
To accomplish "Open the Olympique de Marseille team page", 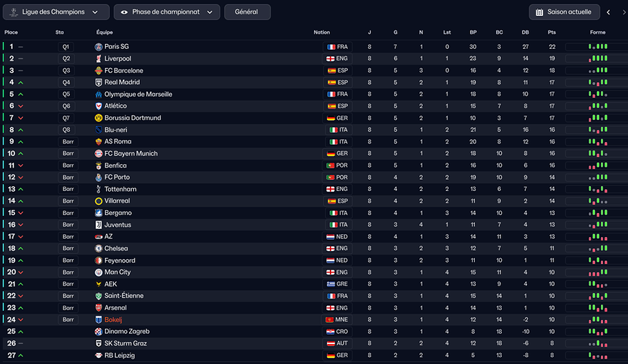I will coord(138,94).
